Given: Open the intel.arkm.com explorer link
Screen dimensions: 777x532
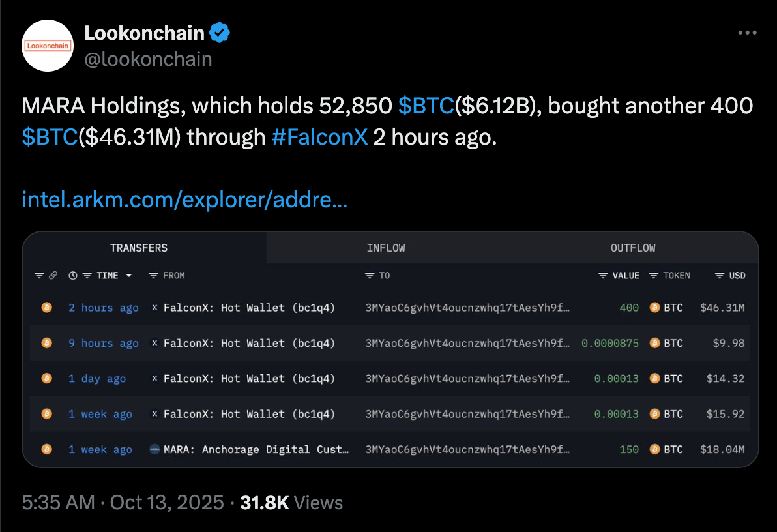Looking at the screenshot, I should [x=184, y=199].
